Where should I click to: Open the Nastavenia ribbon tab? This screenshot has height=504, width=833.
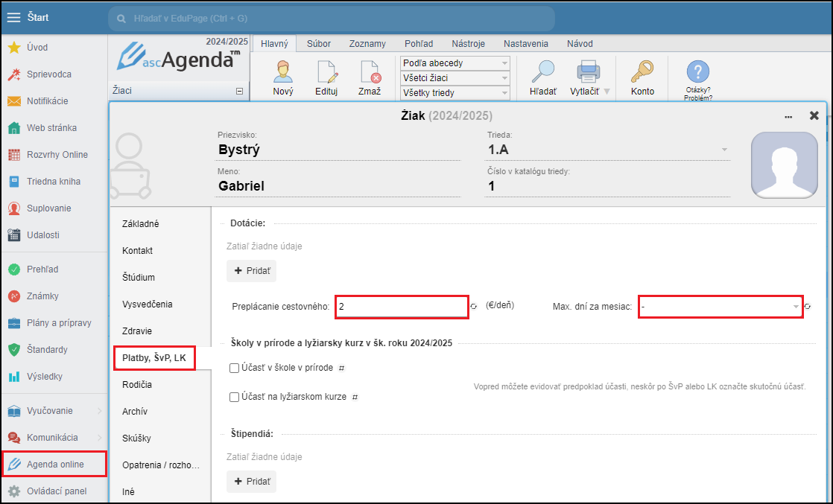(526, 43)
